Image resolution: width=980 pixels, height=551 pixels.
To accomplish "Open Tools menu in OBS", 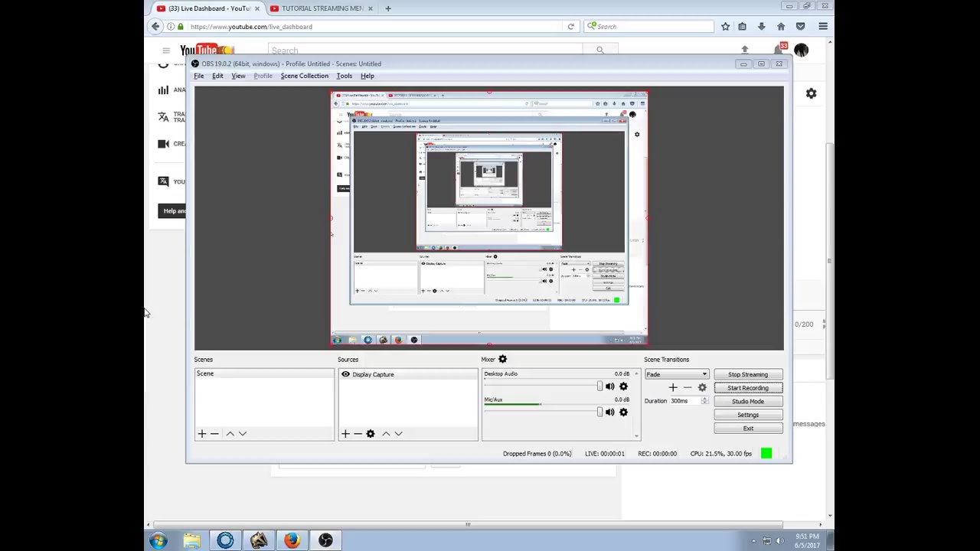I will click(344, 76).
